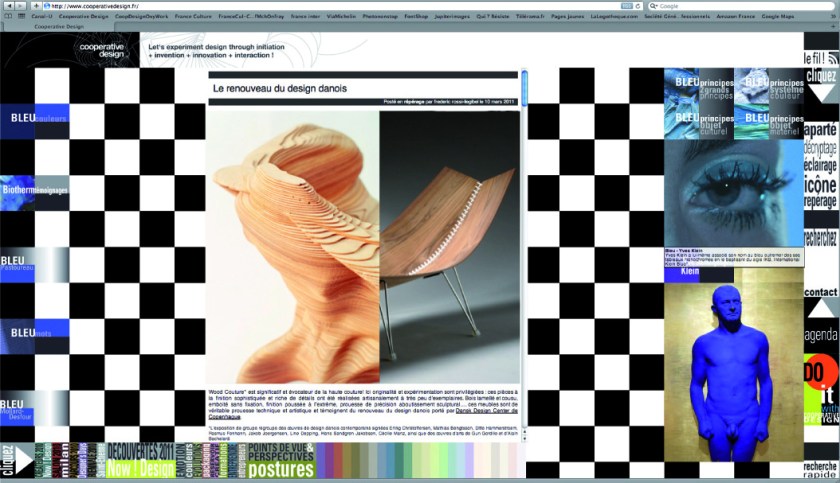The width and height of the screenshot is (840, 483).
Task: Click the white up arrow below contact
Action: coord(821,309)
